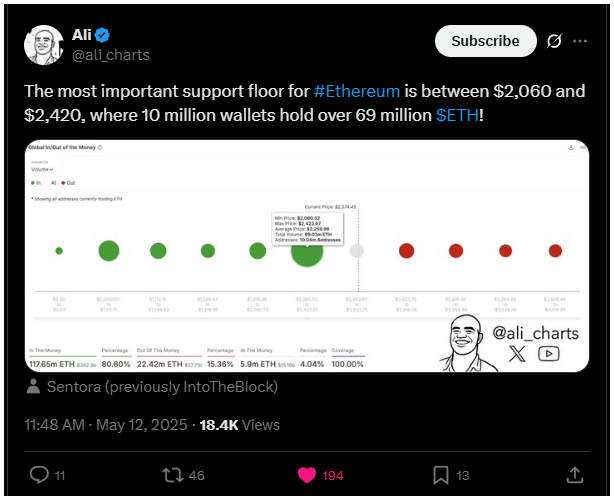Click the reply comment icon
The height and width of the screenshot is (500, 614).
coord(39,475)
